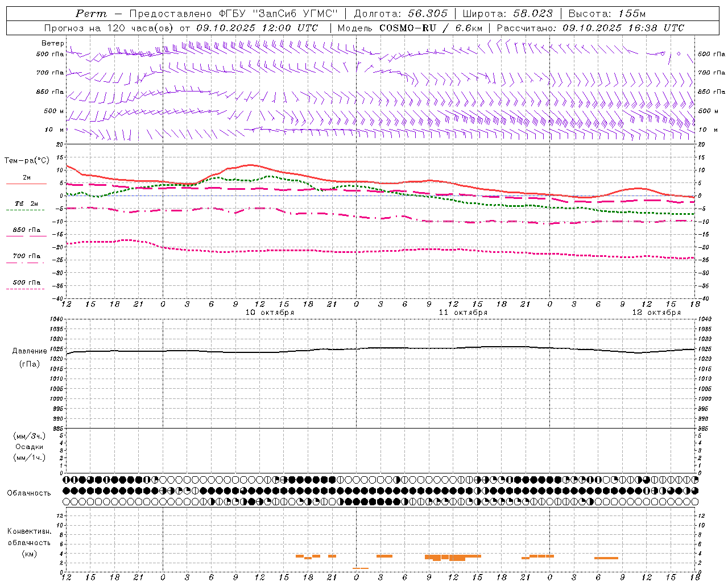
Task: Click the '(мм/3ч.)' precipitation unit label
Action: 30,436
